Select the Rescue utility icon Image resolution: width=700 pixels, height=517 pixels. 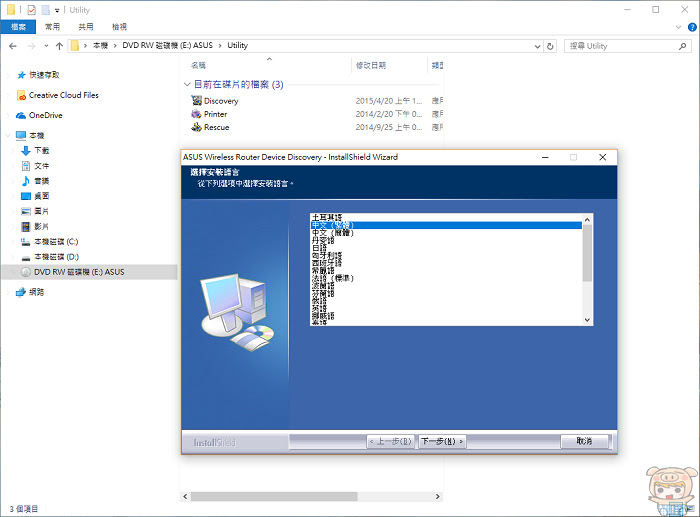[x=196, y=127]
